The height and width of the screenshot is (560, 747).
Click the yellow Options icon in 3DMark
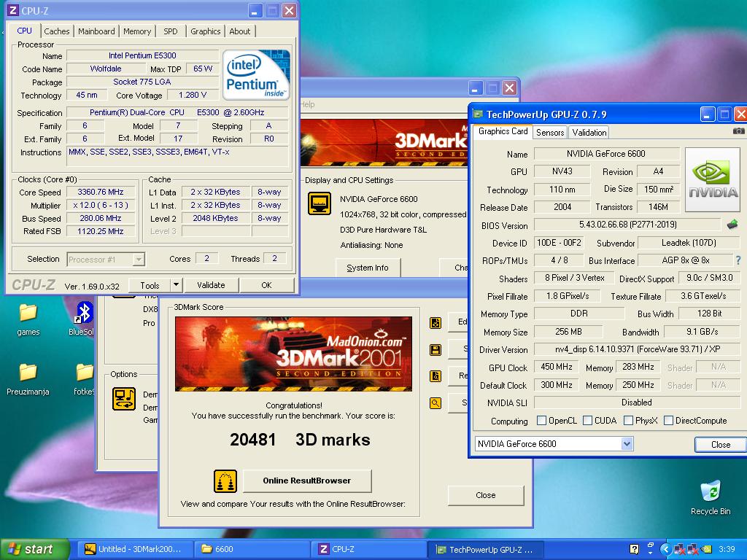click(x=124, y=399)
